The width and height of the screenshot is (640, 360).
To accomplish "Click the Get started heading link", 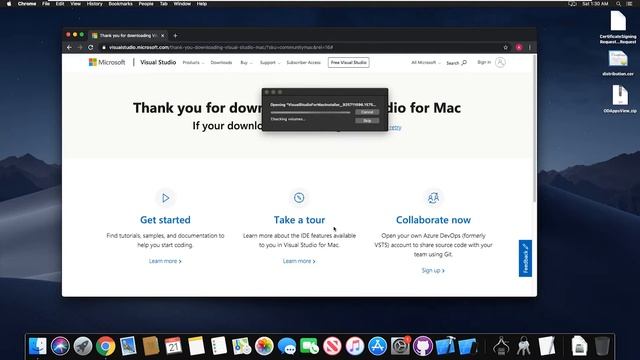I will [x=165, y=220].
